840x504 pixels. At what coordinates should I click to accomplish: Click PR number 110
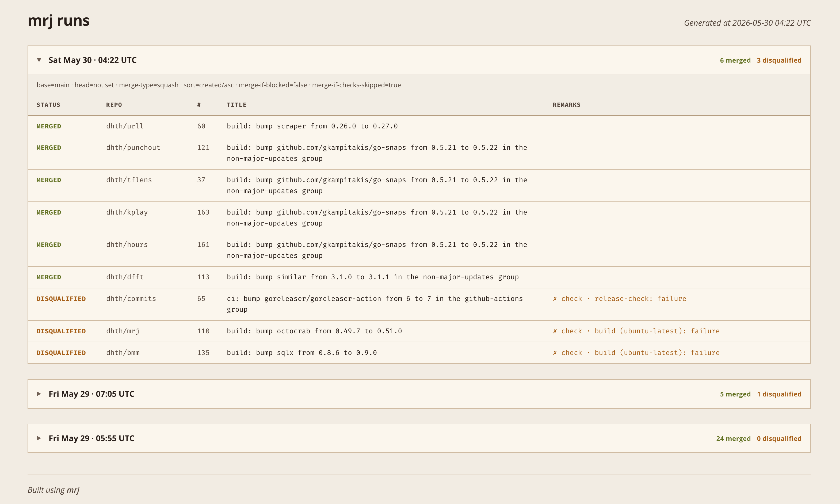(x=203, y=331)
